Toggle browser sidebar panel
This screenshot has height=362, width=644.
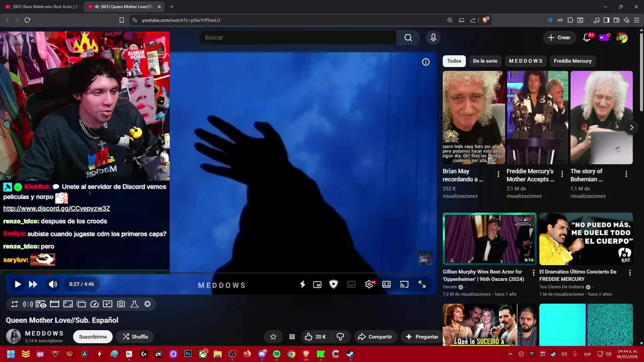pos(606,20)
